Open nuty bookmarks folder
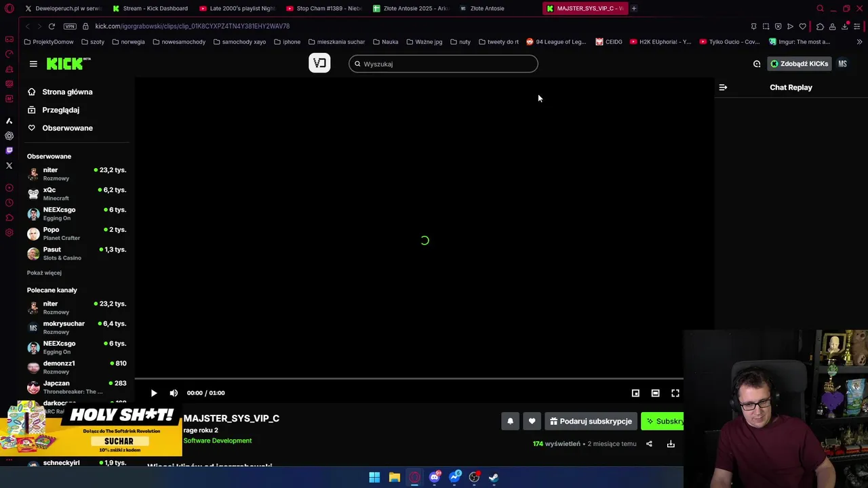Viewport: 868px width, 488px height. pyautogui.click(x=460, y=41)
